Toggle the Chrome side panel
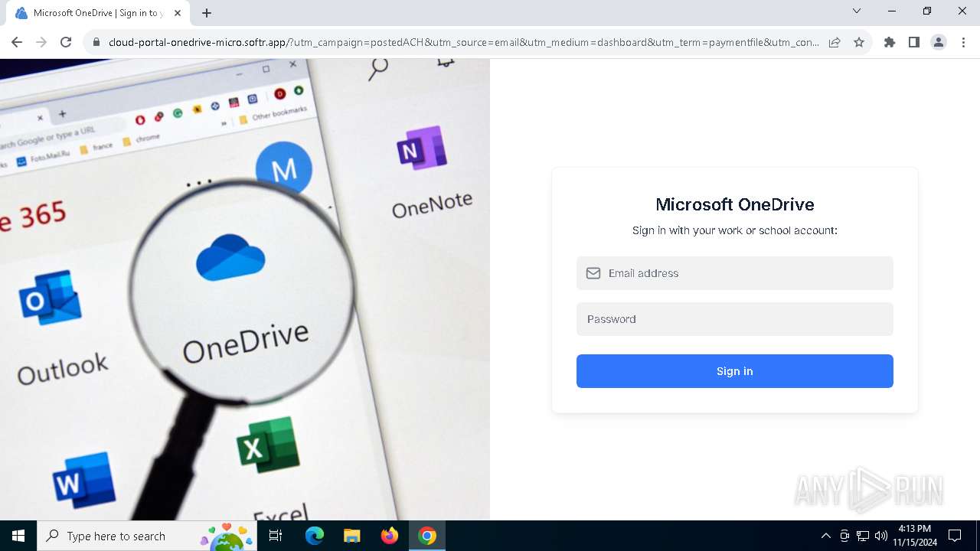The image size is (980, 551). point(914,43)
